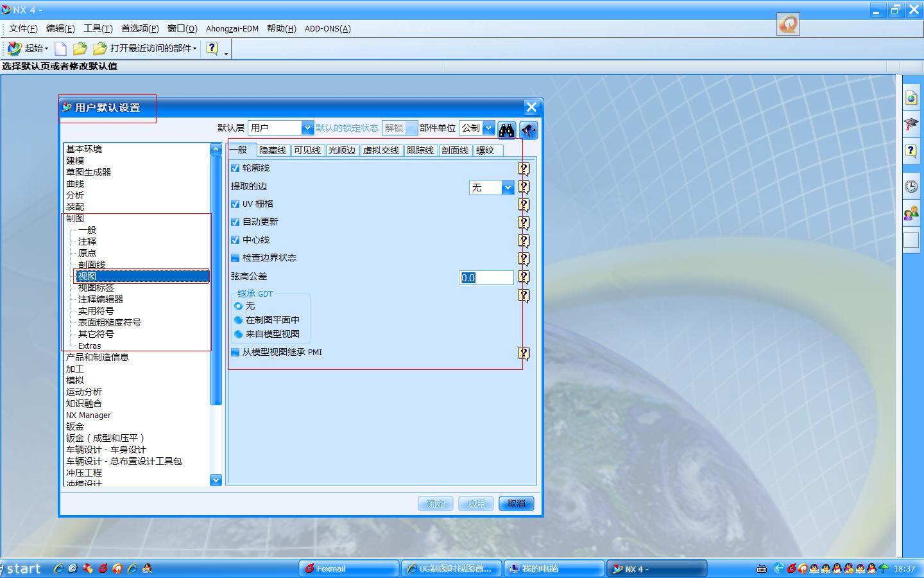Switch to the Foxmail taskbar button

pyautogui.click(x=349, y=568)
